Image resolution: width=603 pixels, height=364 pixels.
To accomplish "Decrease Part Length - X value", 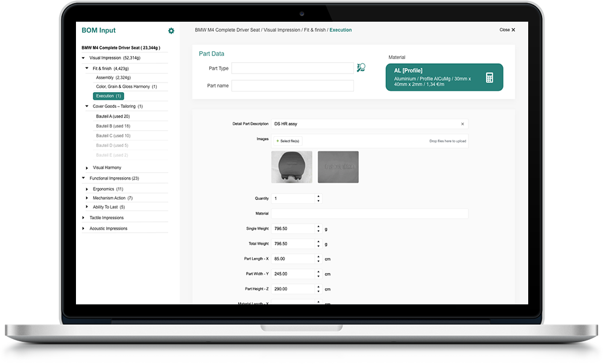I will [x=318, y=261].
